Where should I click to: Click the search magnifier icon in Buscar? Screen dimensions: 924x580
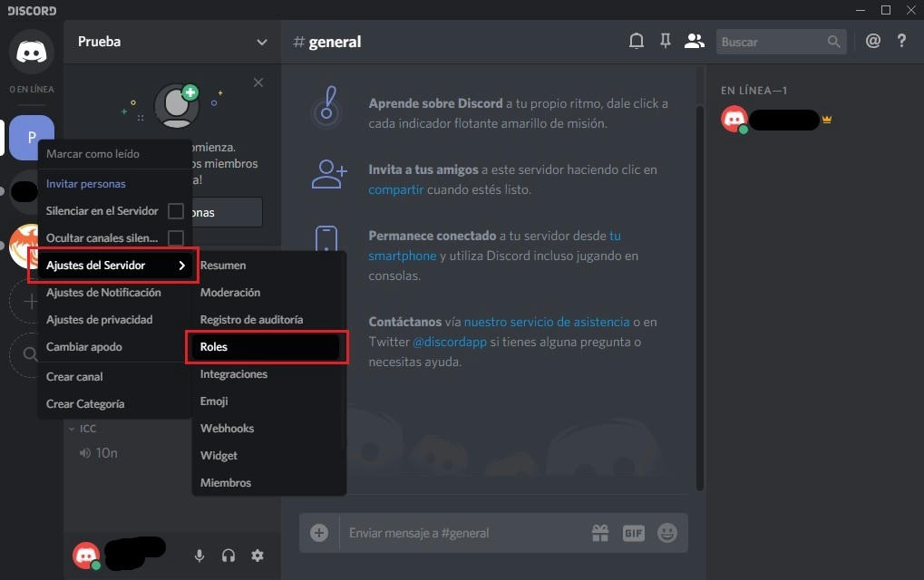pyautogui.click(x=833, y=42)
